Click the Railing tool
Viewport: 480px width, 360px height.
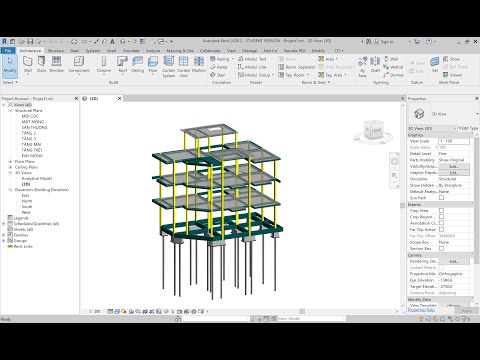[222, 59]
